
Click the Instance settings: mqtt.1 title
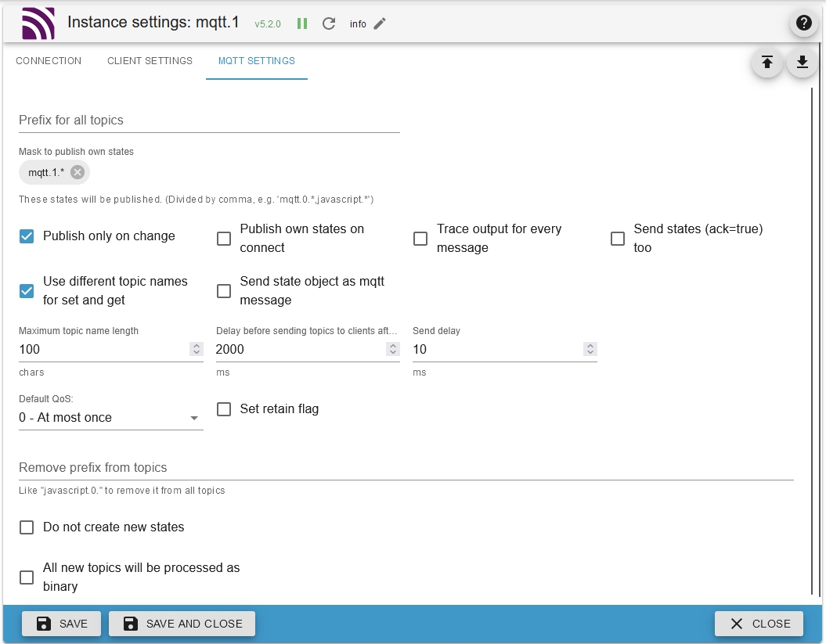click(x=153, y=22)
